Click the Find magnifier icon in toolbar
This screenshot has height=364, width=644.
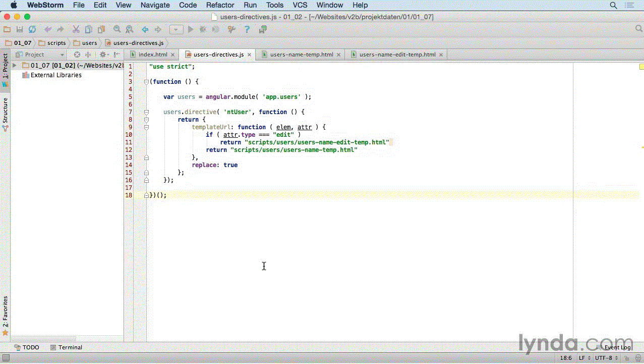coord(117,30)
